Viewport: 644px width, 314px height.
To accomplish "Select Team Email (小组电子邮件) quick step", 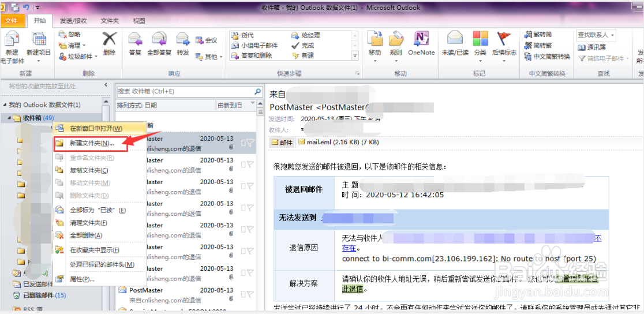I will (254, 46).
